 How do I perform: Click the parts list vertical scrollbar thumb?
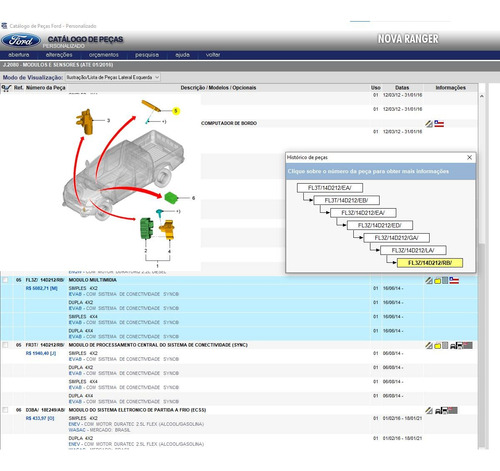tap(482, 345)
